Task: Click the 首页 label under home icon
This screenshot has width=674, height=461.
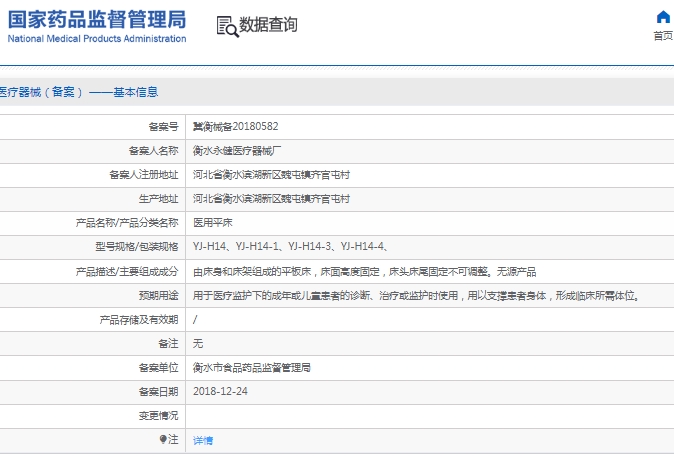Action: tap(663, 36)
